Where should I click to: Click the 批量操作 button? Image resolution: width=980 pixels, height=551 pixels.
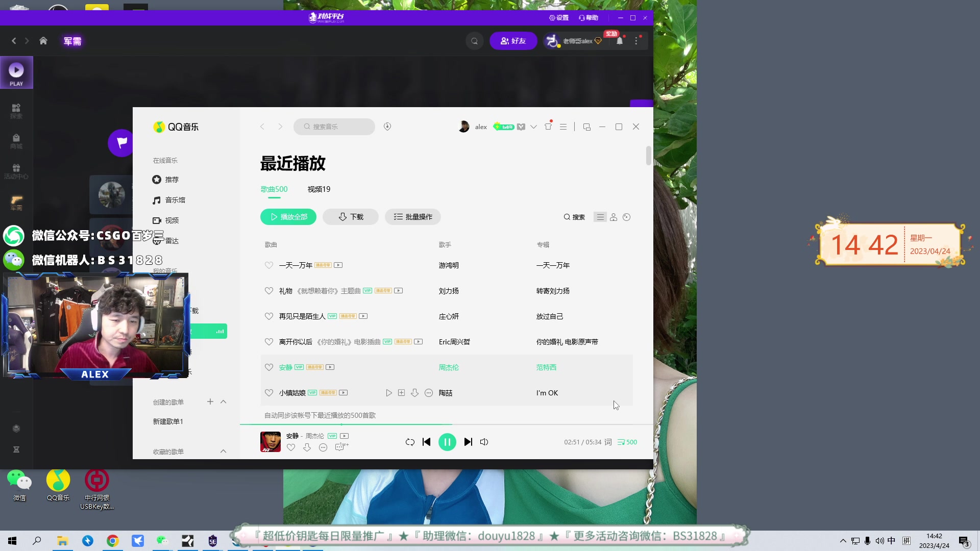(x=413, y=217)
